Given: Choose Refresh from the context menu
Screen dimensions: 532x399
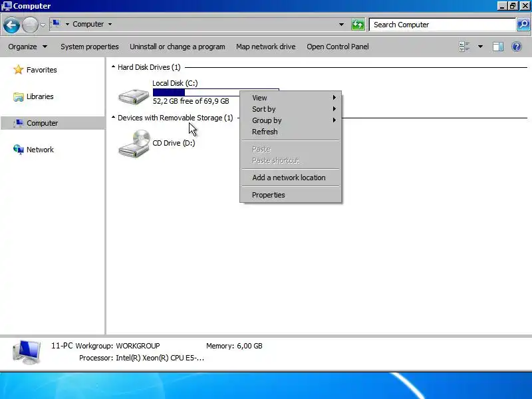Looking at the screenshot, I should coord(291,131).
